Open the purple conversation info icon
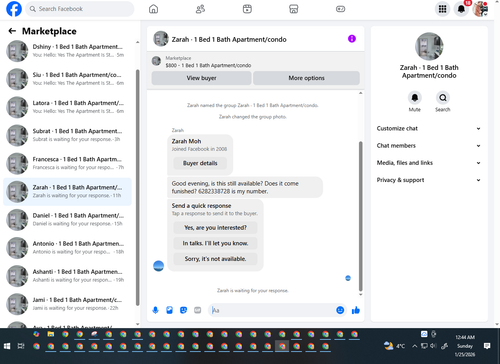 [x=352, y=39]
